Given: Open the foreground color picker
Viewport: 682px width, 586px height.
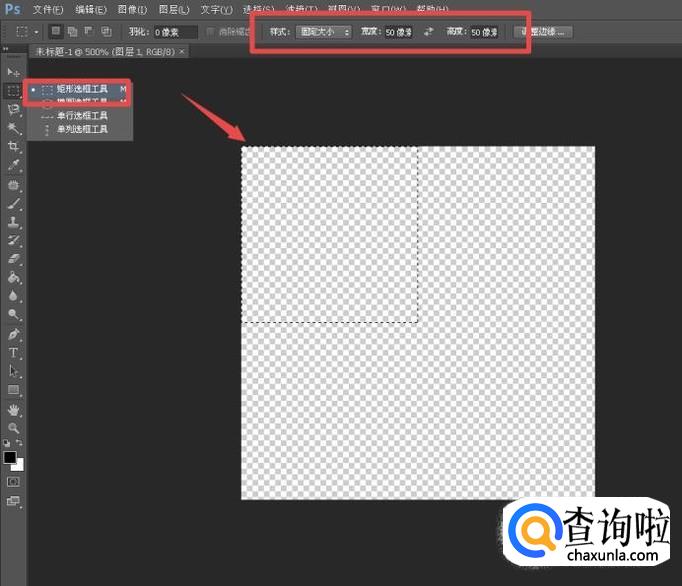Looking at the screenshot, I should (10, 457).
